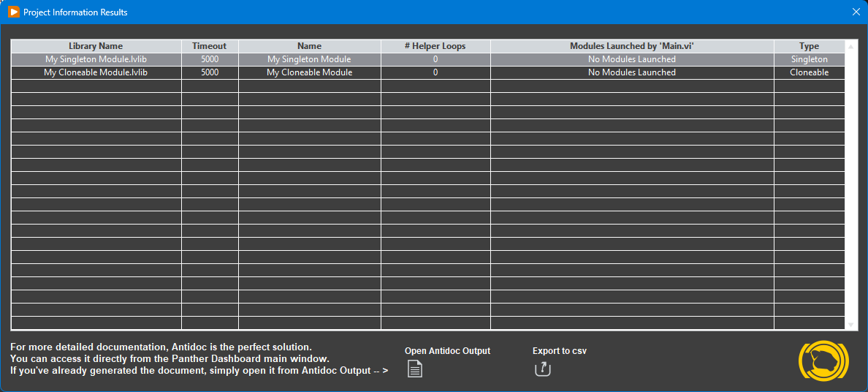Viewport: 868px width, 392px height.
Task: Click the # Helper Loops column header
Action: coord(435,46)
